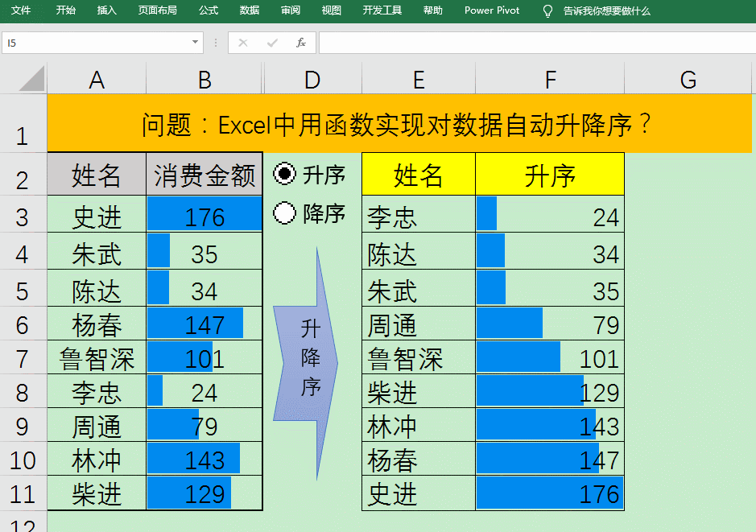Switch to 页面布局 tab

(x=157, y=10)
